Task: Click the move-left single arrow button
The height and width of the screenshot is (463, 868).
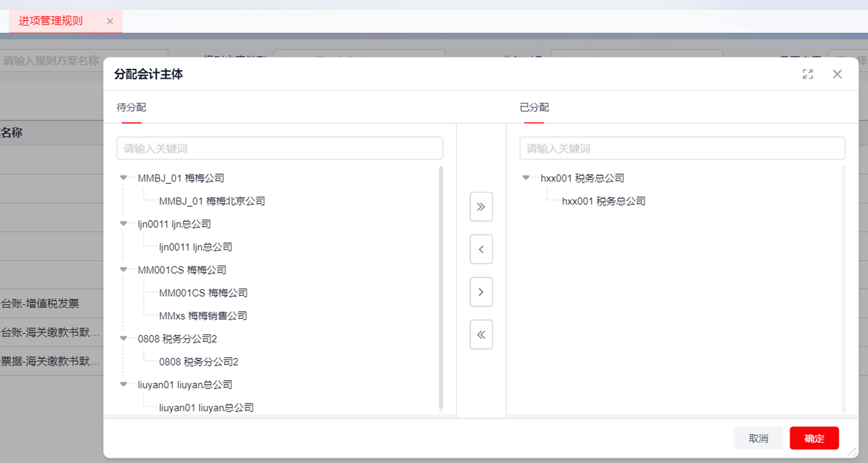Action: click(481, 249)
